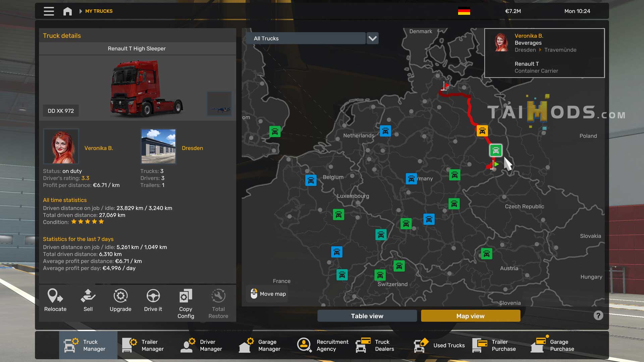This screenshot has height=362, width=644.
Task: Select orange truck marker on map
Action: pyautogui.click(x=482, y=131)
